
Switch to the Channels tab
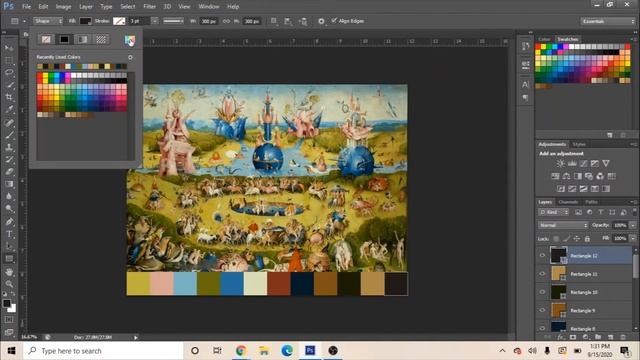click(568, 202)
